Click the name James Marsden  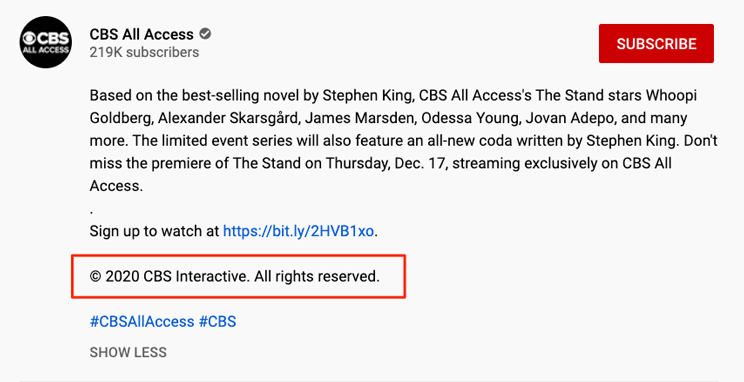[x=359, y=118]
